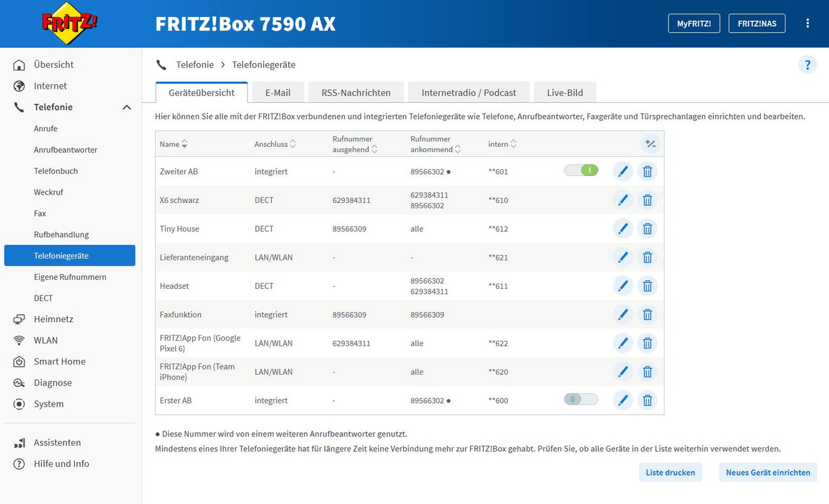Click the Telefoniegeräte sidebar item
The height and width of the screenshot is (504, 829).
point(70,256)
